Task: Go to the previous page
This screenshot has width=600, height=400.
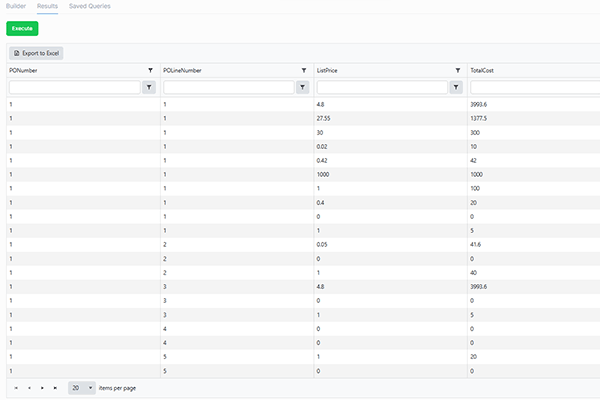Action: (29, 387)
